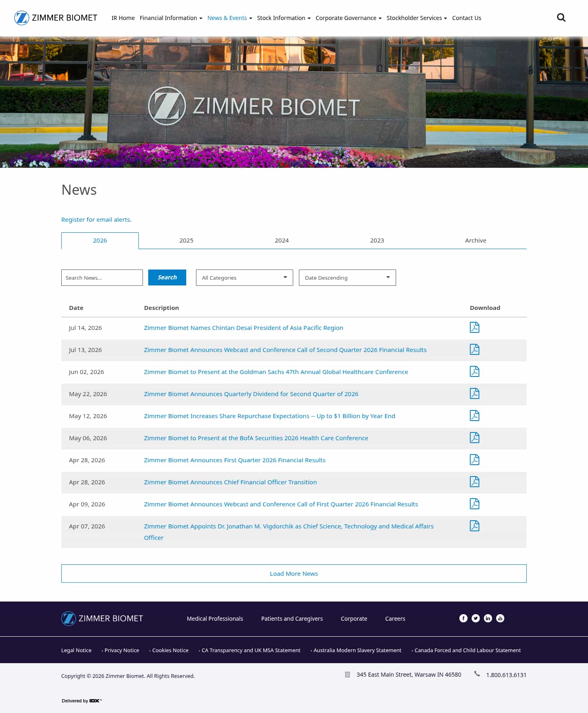This screenshot has height=713, width=588.
Task: Click the footer Zimmer Biomet logo
Action: pos(102,619)
